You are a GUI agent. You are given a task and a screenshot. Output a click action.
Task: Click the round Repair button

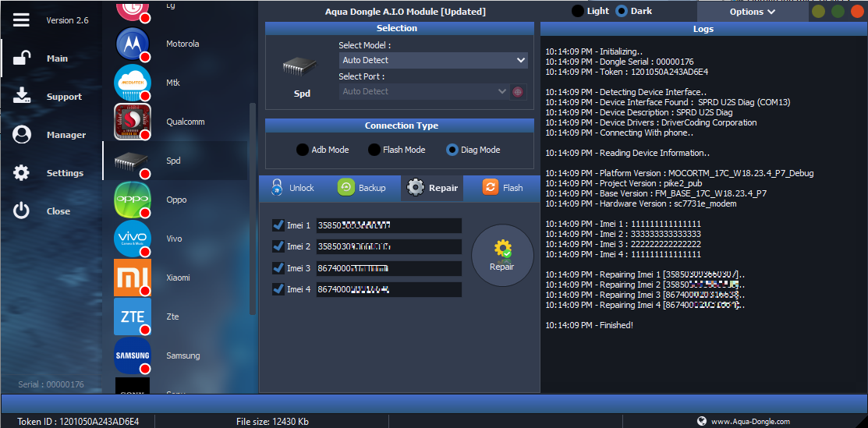point(502,255)
